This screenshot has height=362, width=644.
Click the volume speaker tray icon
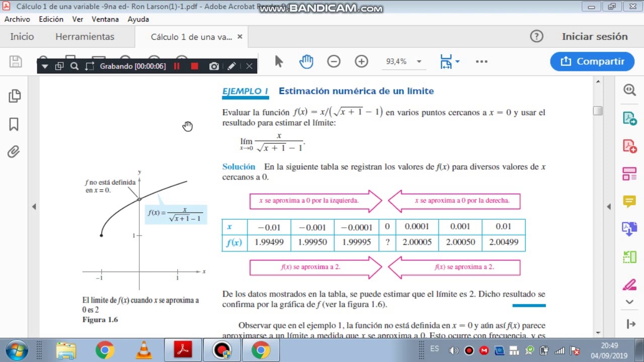[x=454, y=350]
